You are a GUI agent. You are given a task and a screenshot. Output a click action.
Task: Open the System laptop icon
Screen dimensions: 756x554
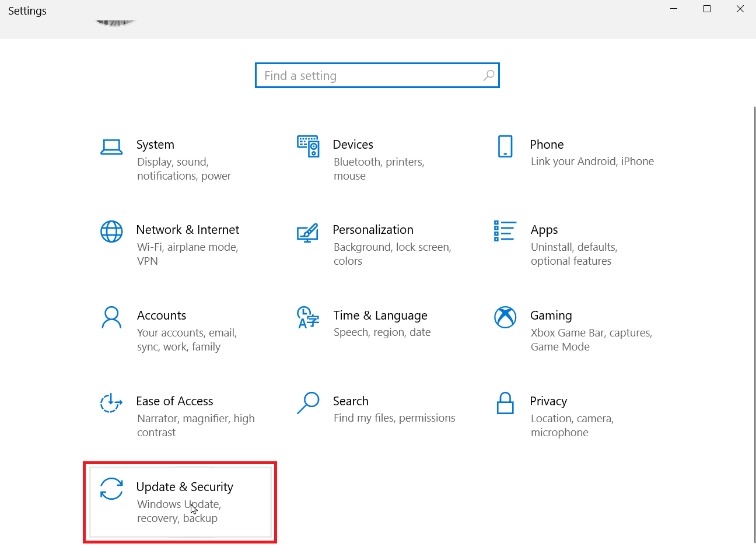(111, 147)
